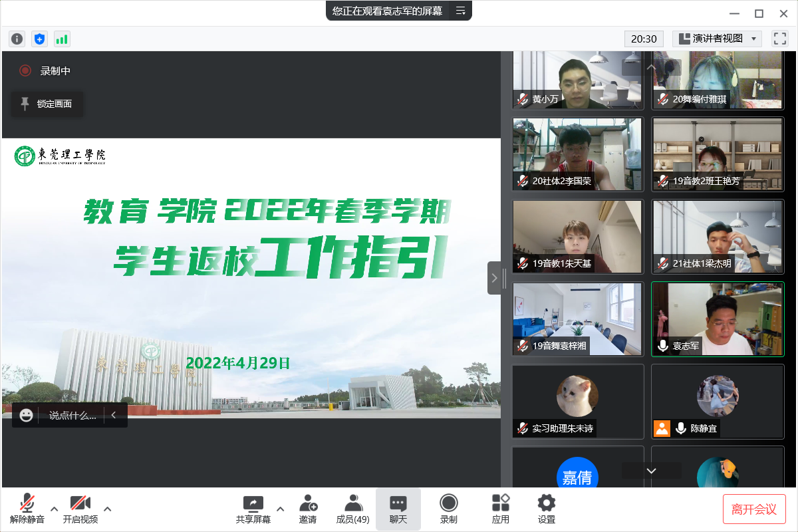Image resolution: width=798 pixels, height=532 pixels.
Task: Toggle 录制 recording button
Action: click(x=449, y=509)
